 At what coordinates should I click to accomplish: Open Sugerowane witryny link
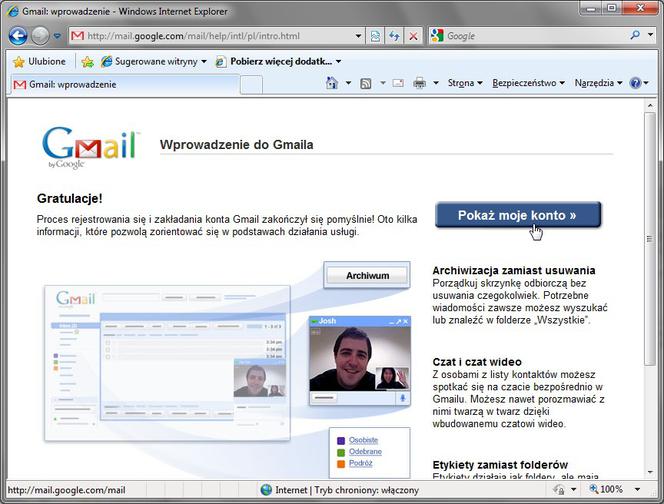click(x=149, y=61)
